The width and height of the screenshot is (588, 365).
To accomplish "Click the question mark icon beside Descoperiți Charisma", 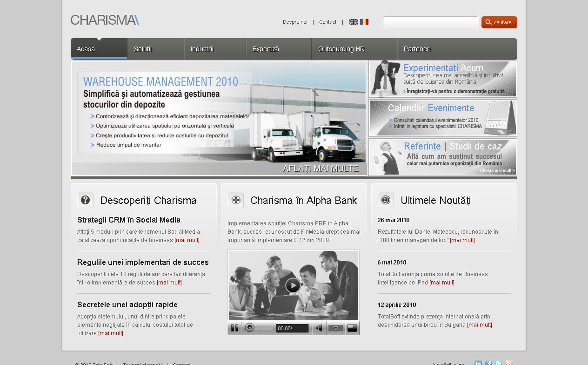I will tap(85, 200).
